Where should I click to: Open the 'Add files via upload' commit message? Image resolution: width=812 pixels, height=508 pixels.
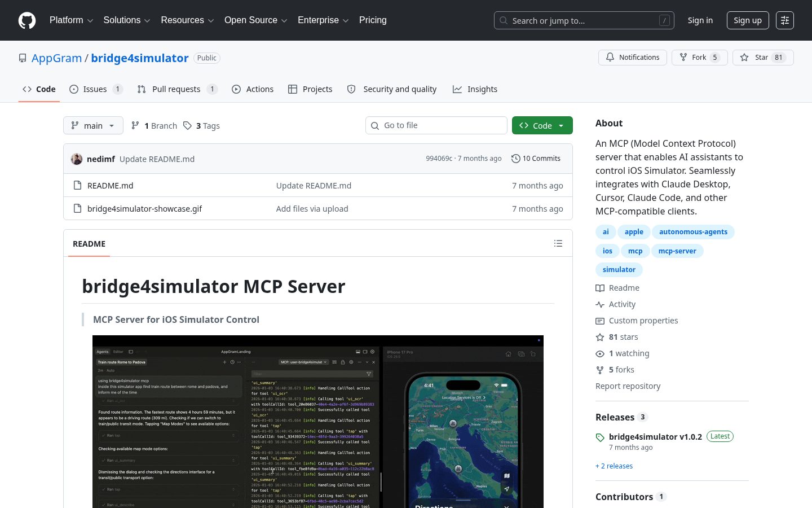click(312, 208)
